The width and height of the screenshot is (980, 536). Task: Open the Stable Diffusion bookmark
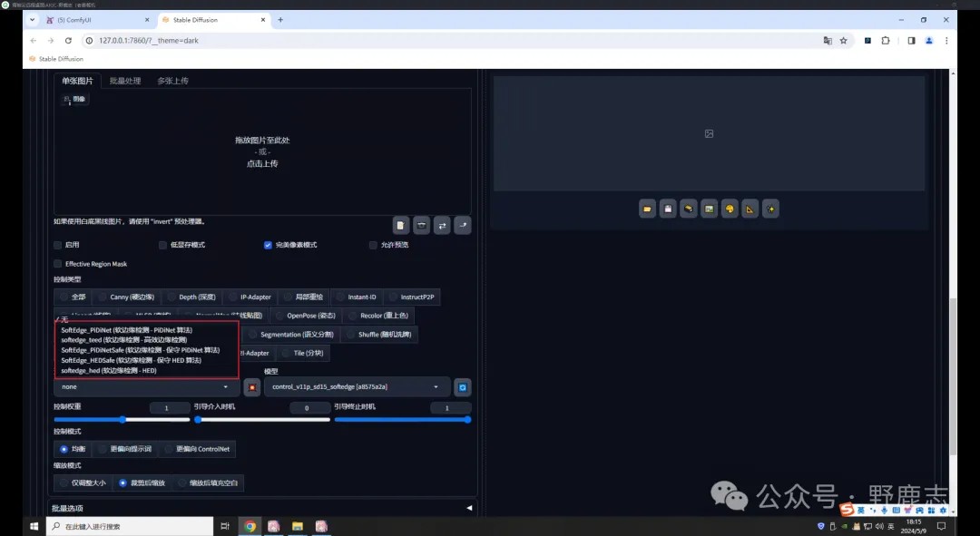[56, 59]
